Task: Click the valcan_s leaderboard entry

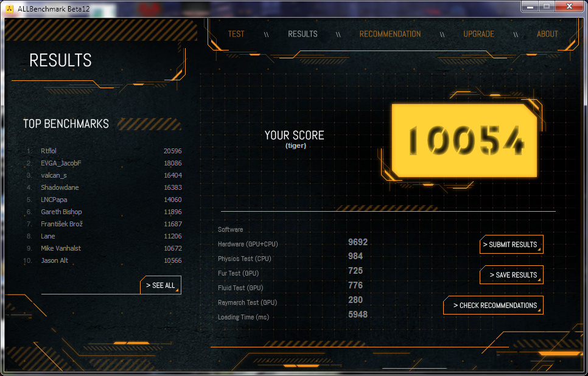Action: coord(54,175)
